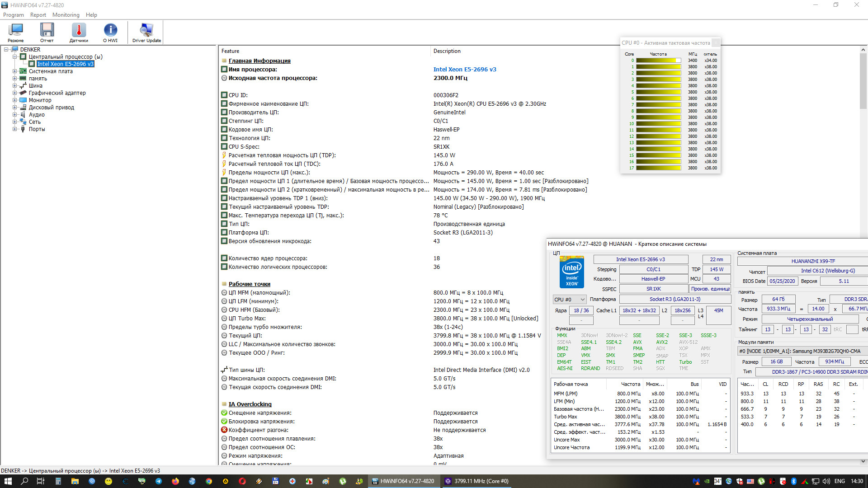Viewport: 868px width, 488px height.
Task: Open the CPU #0 selector dropdown
Action: [x=570, y=300]
